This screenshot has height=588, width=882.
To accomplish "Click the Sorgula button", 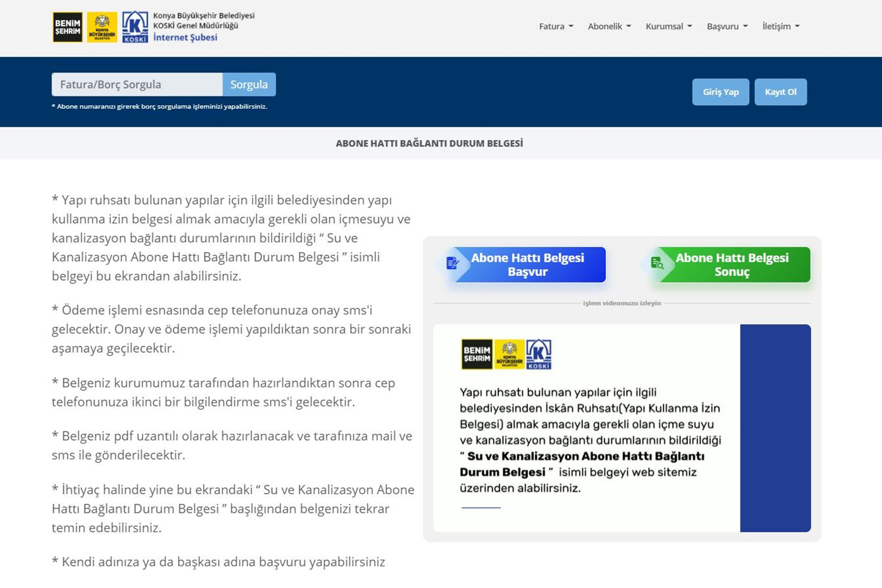I will point(249,84).
